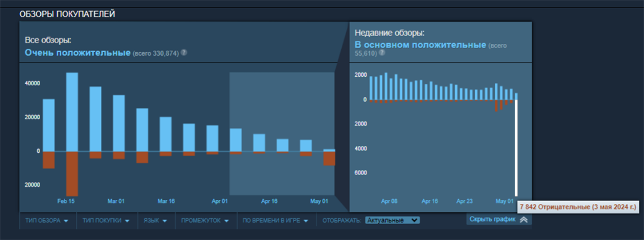644x240 pixels.
Task: Click the help icon beside recent reviews total
Action: click(x=383, y=53)
